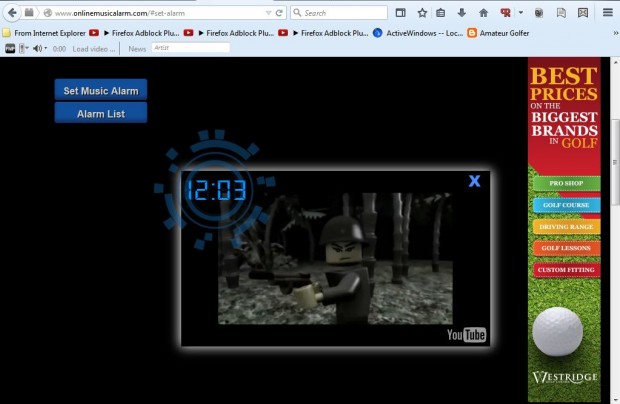Click PRO SHOP in the golf ad
Screen dimensions: 620x404
point(566,183)
